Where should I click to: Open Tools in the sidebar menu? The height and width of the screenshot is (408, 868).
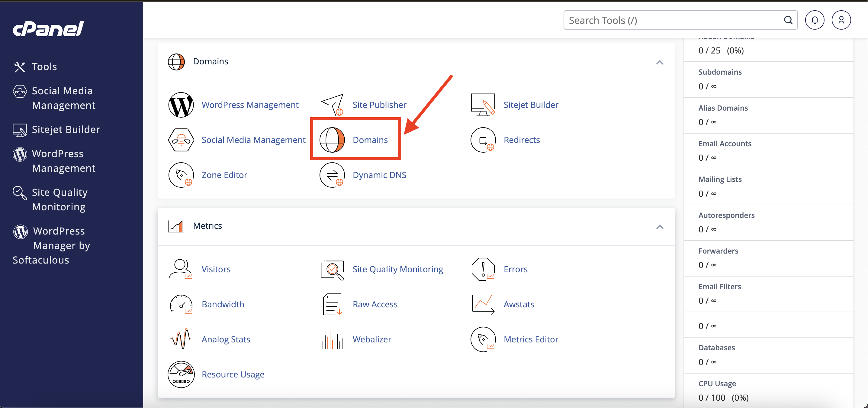[x=44, y=67]
